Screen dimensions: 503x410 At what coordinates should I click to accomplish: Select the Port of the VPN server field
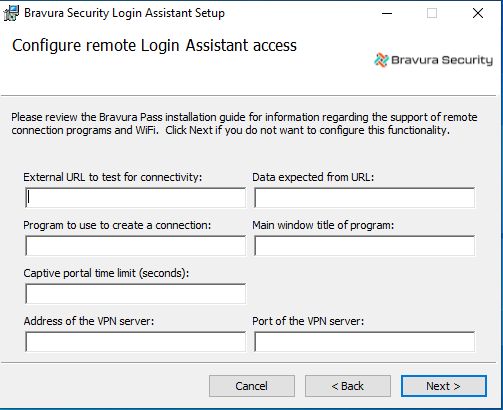[x=365, y=342]
